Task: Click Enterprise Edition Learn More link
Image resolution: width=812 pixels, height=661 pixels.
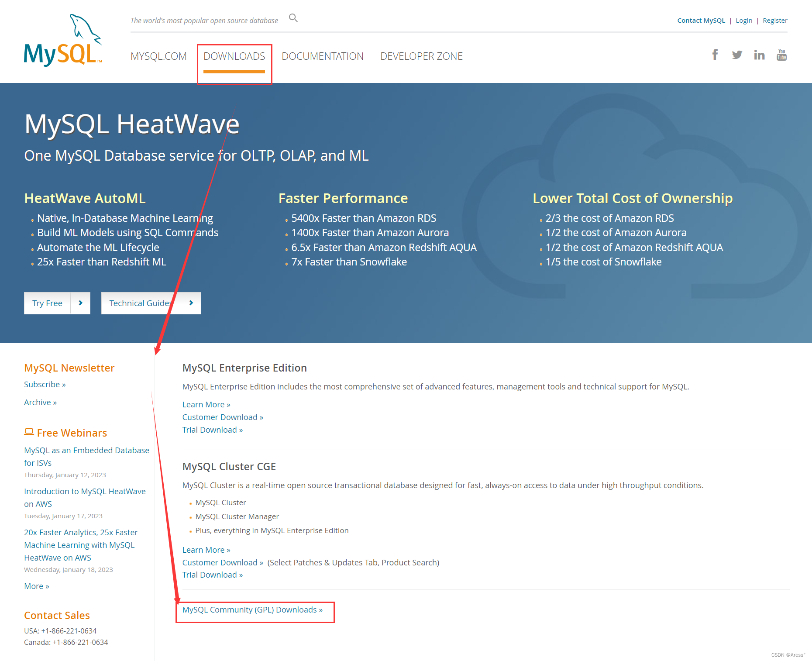Action: (x=206, y=404)
